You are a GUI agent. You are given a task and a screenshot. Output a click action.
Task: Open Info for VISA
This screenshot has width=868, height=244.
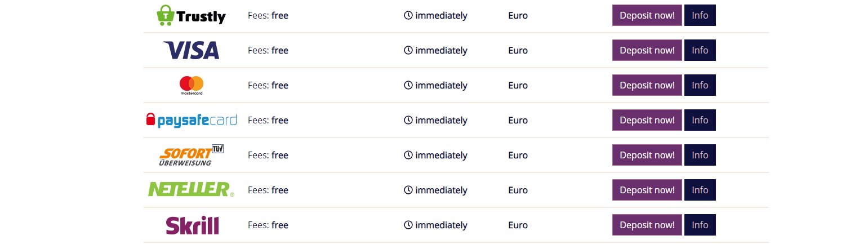(x=700, y=50)
